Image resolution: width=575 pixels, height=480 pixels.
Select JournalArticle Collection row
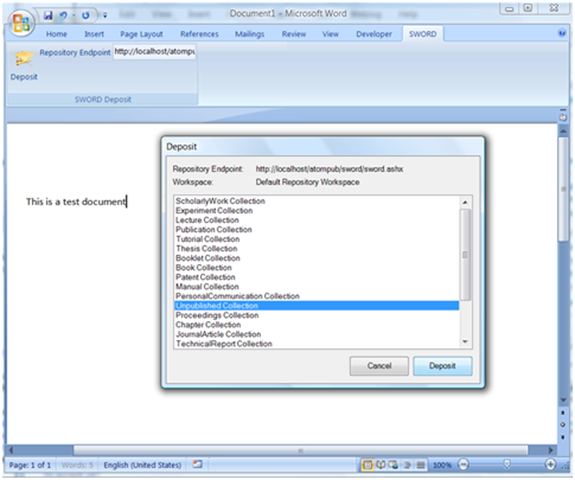[x=317, y=334]
